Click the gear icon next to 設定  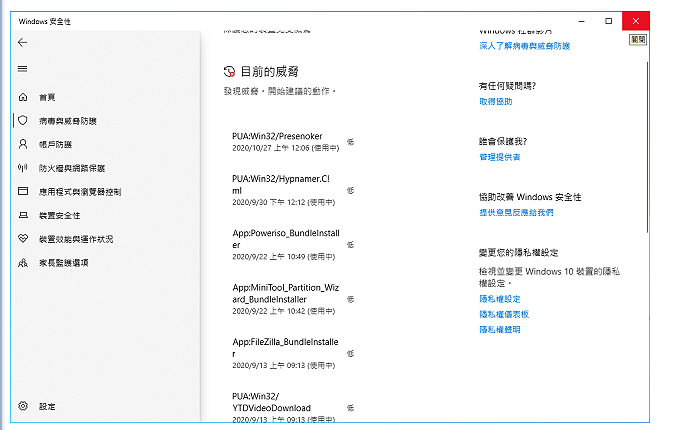click(23, 406)
